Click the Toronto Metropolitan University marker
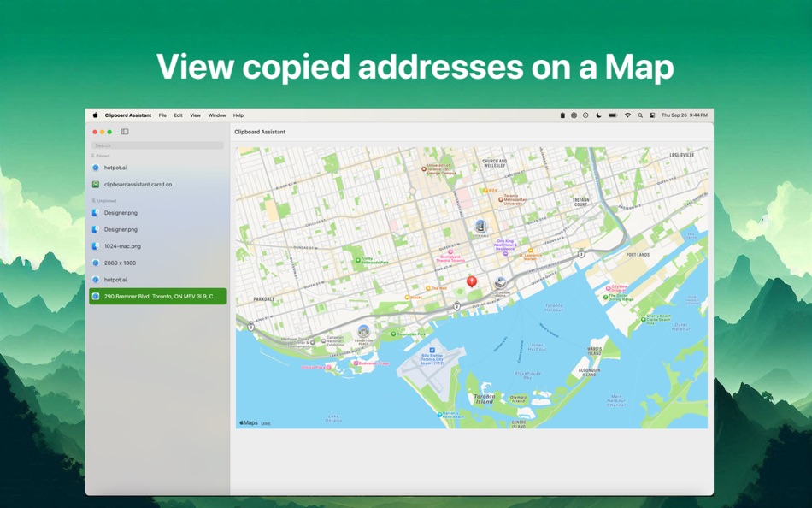The height and width of the screenshot is (508, 812). 500,198
